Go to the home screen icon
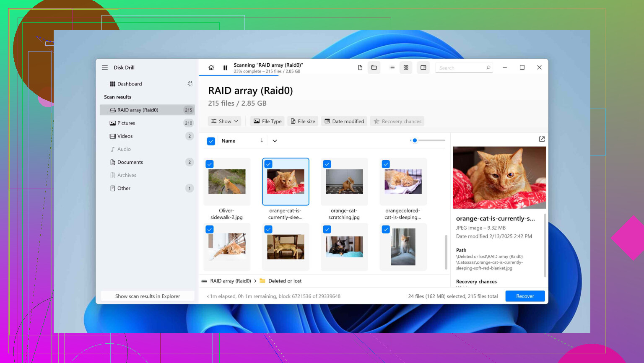This screenshot has height=363, width=644. 211,68
